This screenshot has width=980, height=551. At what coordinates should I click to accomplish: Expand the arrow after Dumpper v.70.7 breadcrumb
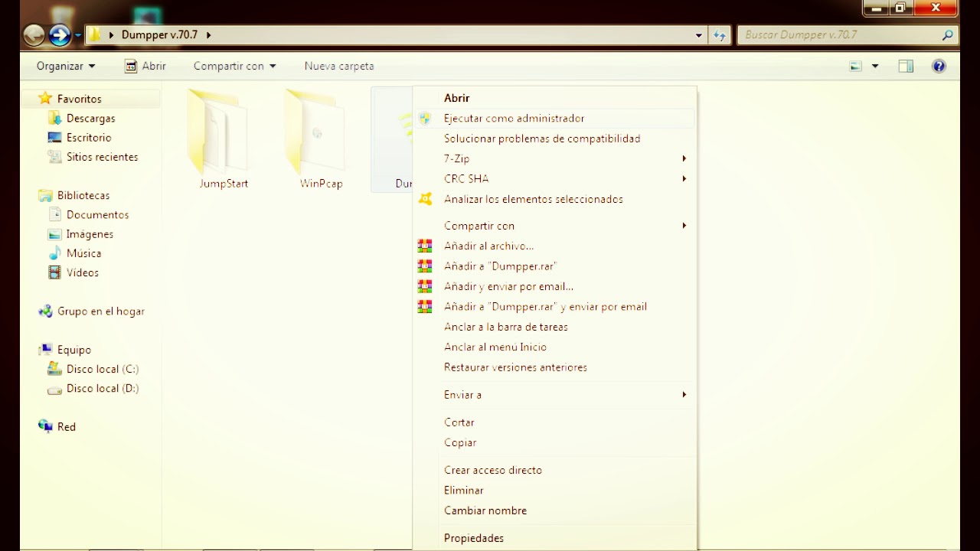[x=208, y=35]
